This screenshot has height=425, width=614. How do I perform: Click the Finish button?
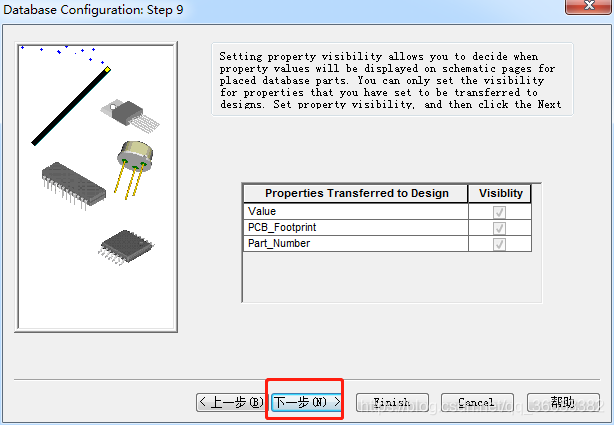(392, 402)
